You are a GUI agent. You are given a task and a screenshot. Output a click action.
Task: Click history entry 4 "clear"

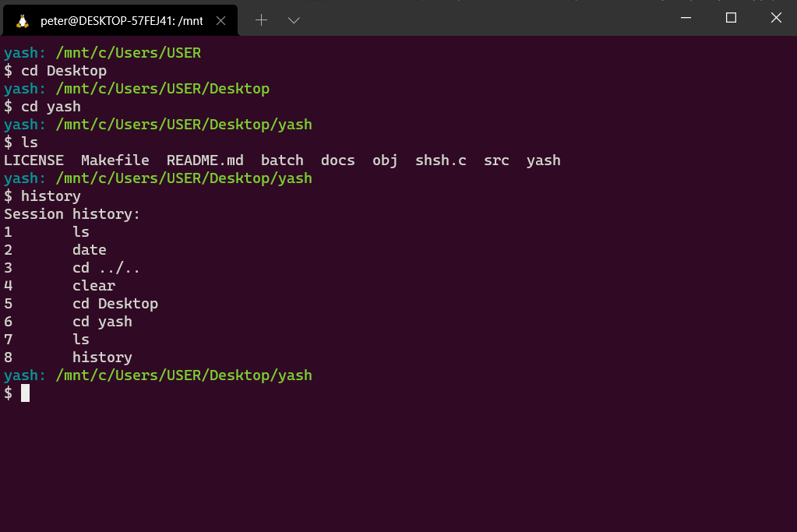93,286
